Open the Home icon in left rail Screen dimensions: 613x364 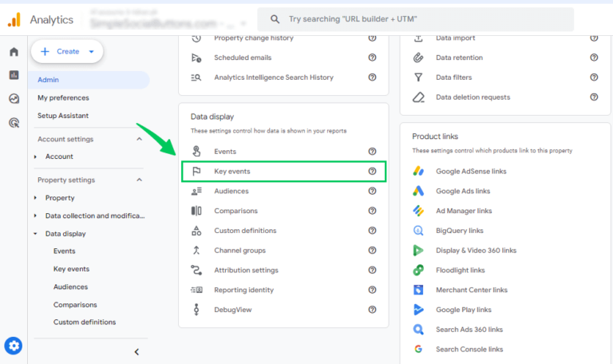[14, 52]
